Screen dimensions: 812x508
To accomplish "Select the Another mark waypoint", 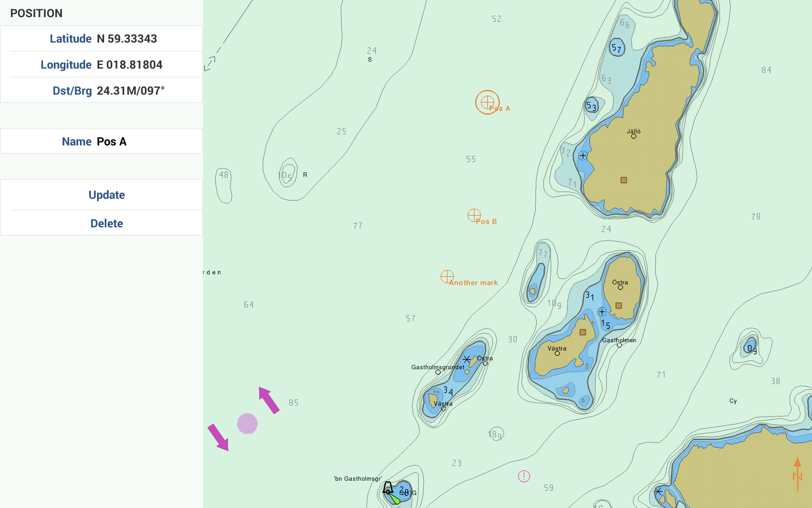I will pyautogui.click(x=447, y=277).
